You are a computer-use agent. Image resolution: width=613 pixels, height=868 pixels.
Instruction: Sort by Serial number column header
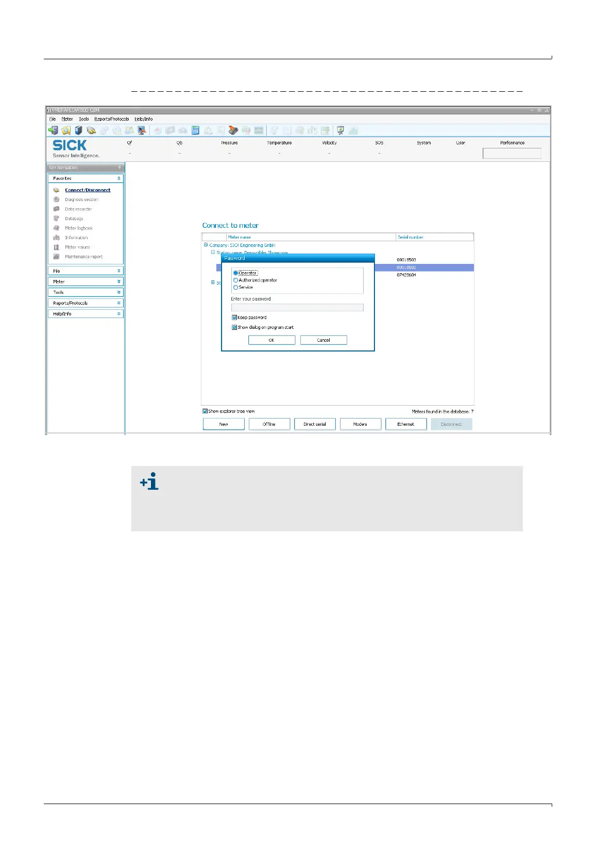click(x=435, y=237)
